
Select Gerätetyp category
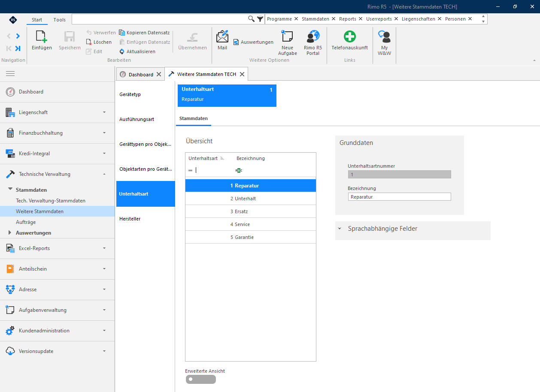[x=145, y=94]
